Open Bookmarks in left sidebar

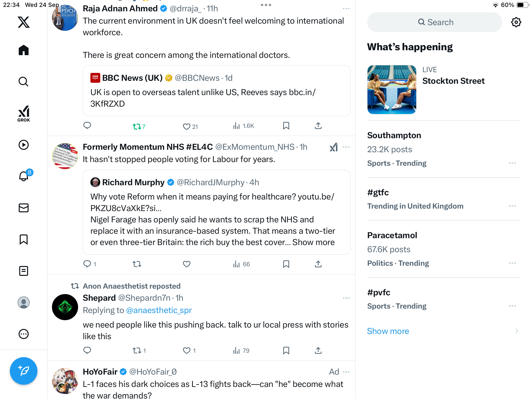[x=24, y=239]
